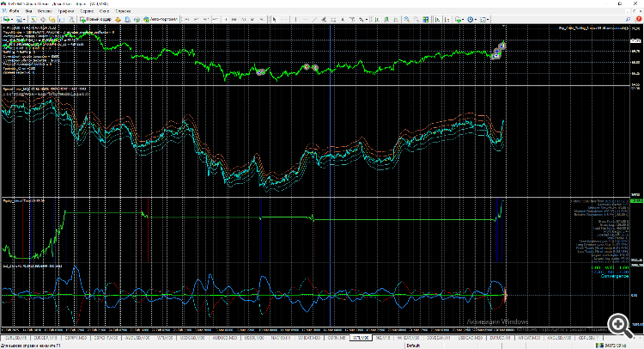
Task: Select the Fibonacci retracement tool
Action: [x=333, y=19]
